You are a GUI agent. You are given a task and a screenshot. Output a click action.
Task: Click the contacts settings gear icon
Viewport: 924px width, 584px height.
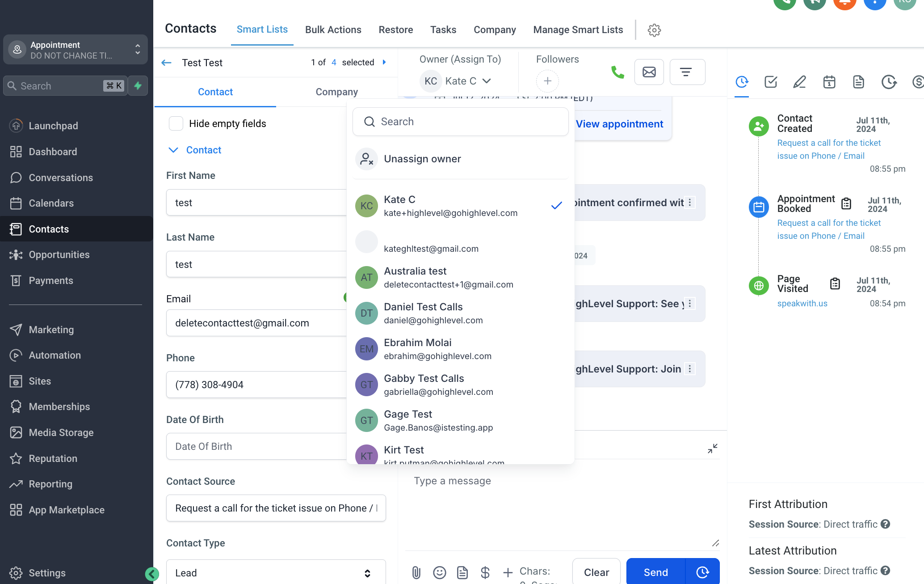tap(654, 30)
